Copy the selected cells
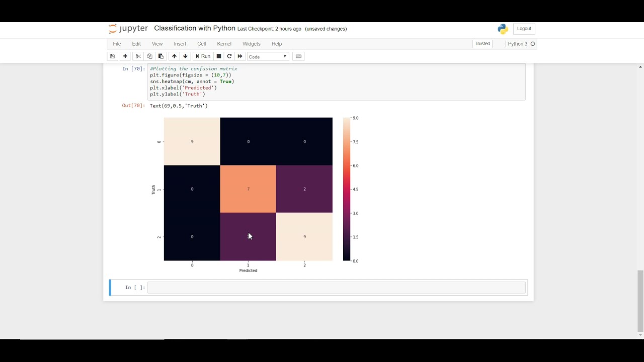Screen dimensions: 644x362 (149, 56)
